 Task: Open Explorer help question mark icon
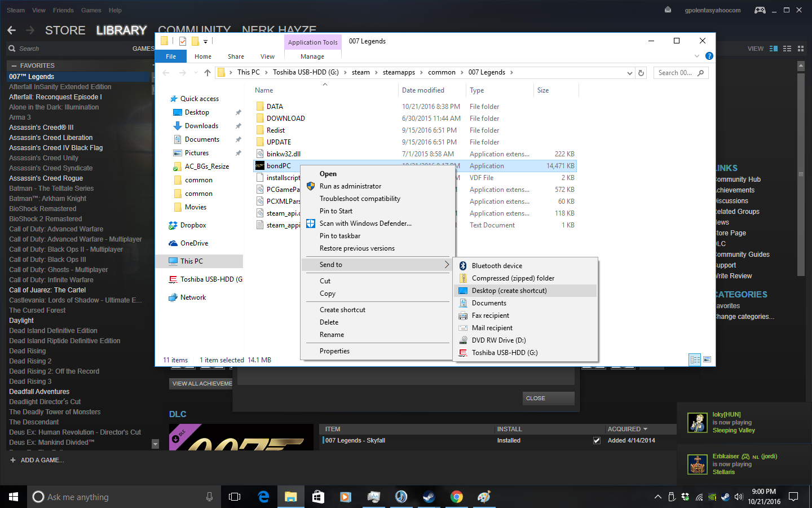[709, 56]
